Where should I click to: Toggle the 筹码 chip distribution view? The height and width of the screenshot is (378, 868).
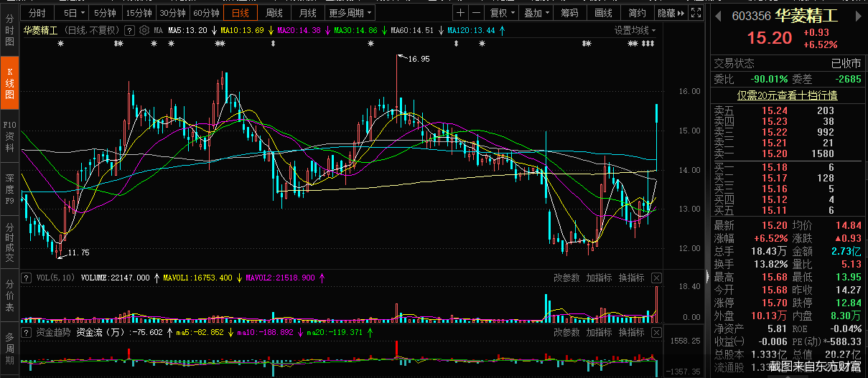(569, 13)
